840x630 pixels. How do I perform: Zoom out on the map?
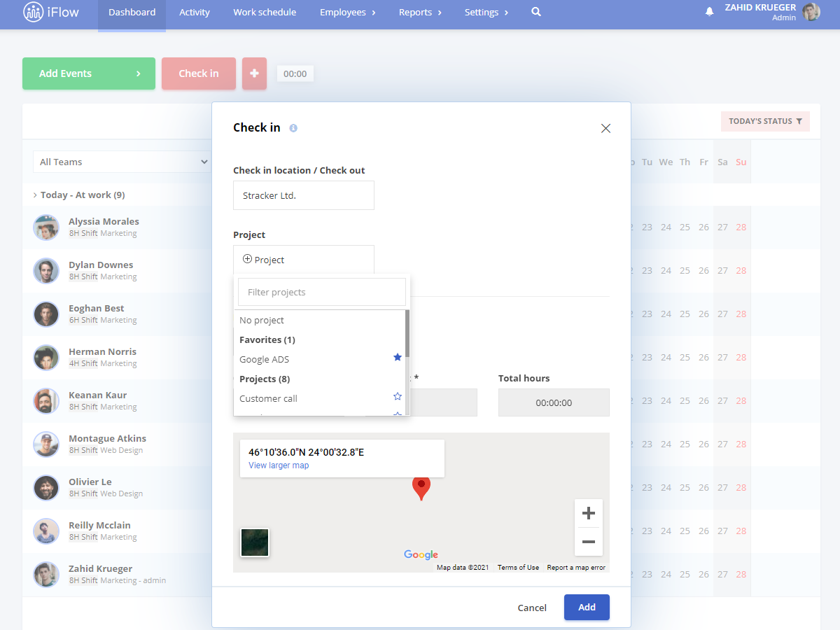click(589, 542)
